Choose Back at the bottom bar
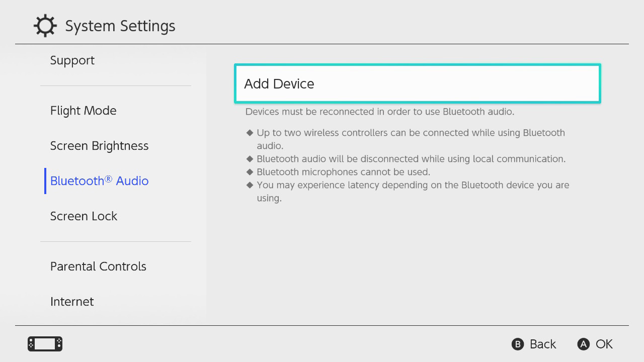644x362 pixels. click(x=534, y=344)
